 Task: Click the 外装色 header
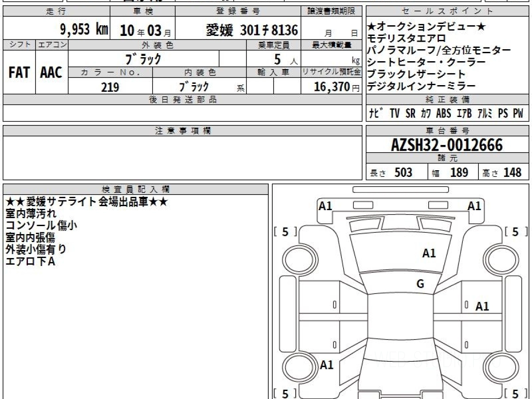click(157, 45)
